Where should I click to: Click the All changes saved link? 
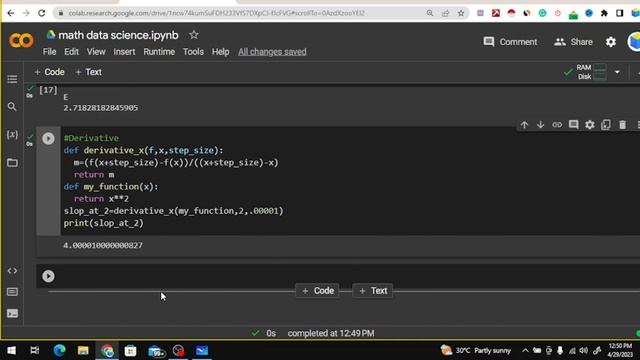[272, 52]
